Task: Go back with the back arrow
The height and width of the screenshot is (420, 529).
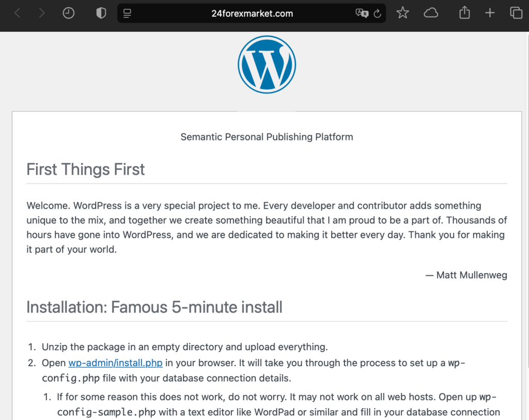Action: (x=18, y=13)
